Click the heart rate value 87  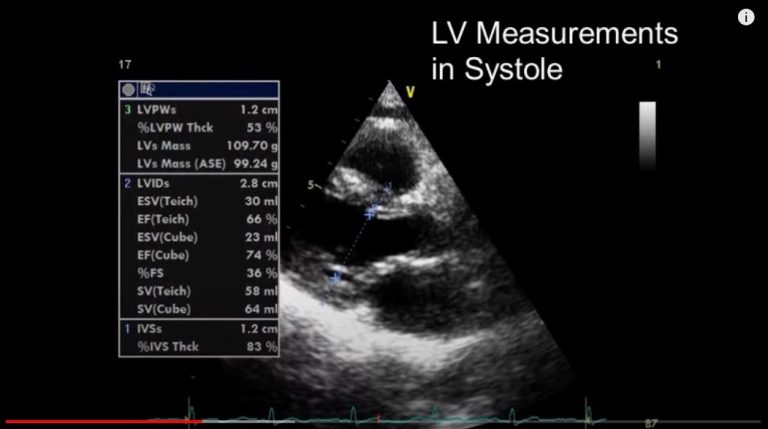click(650, 423)
